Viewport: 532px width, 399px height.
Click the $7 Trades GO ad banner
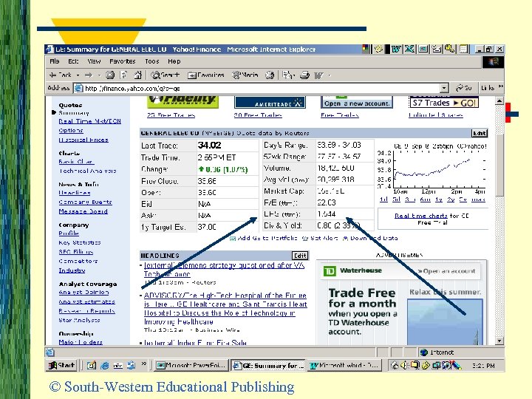pos(444,103)
